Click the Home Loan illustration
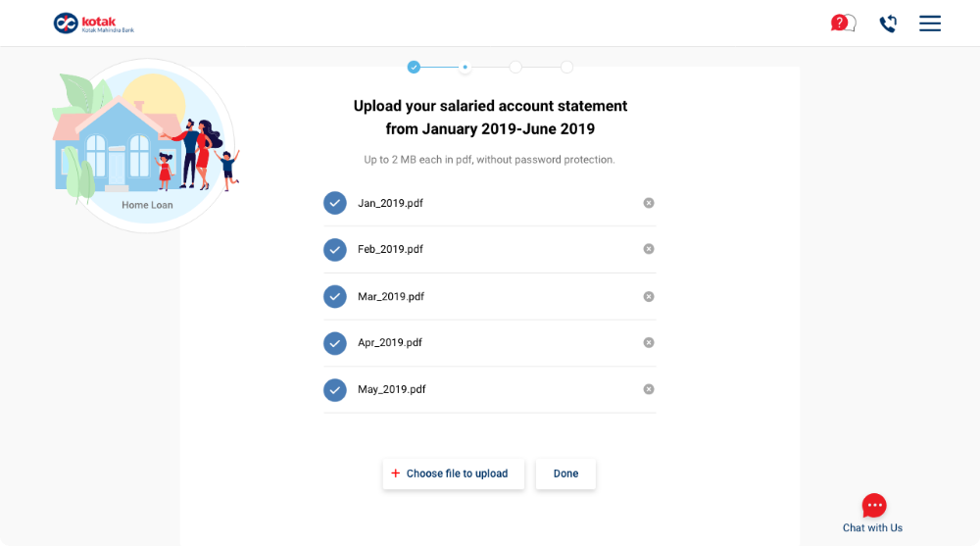This screenshot has width=980, height=547. 144,147
